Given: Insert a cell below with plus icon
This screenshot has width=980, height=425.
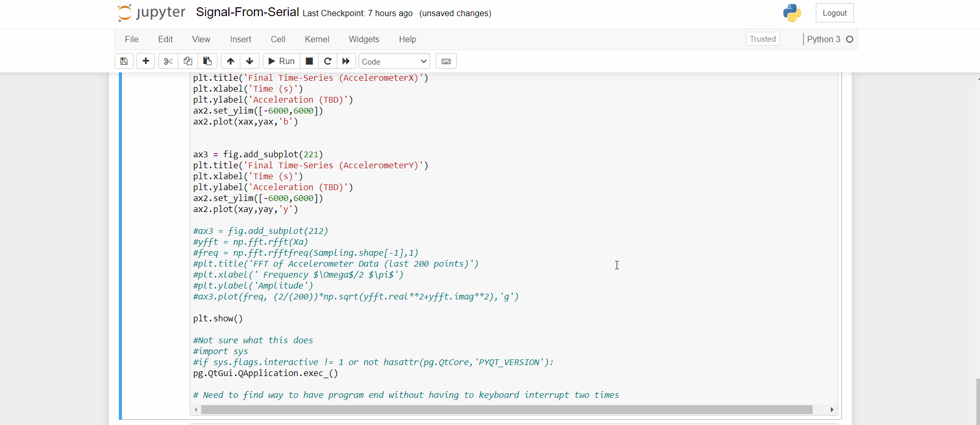Looking at the screenshot, I should [146, 61].
